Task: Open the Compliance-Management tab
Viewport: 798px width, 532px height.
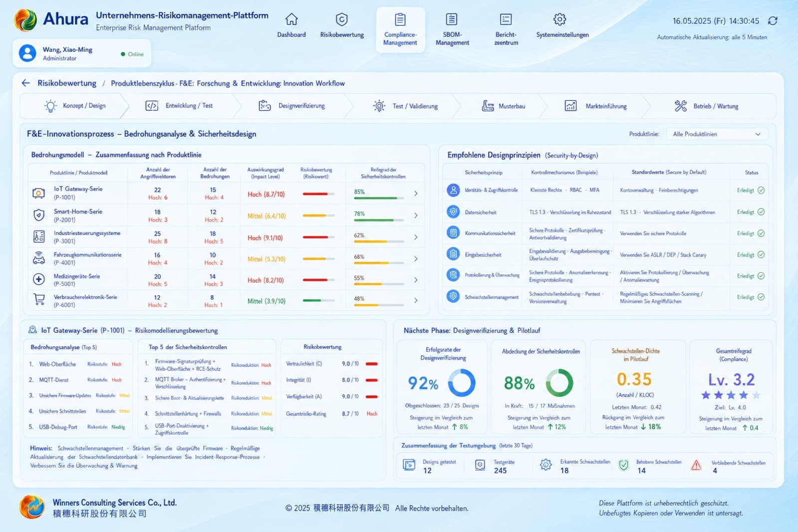Action: (400, 30)
